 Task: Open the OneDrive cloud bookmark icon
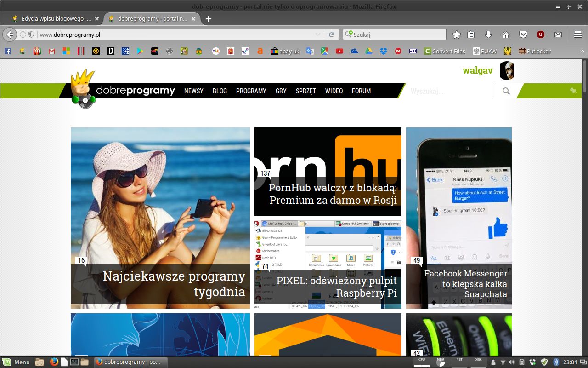354,51
